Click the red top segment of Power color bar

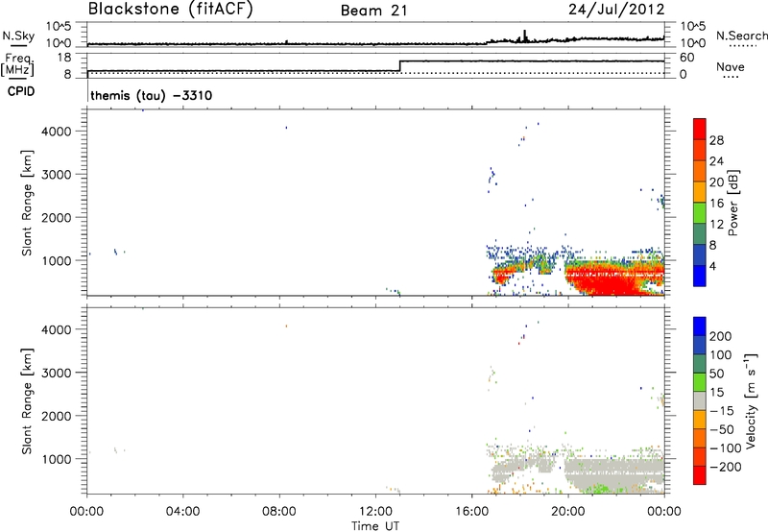click(x=700, y=129)
